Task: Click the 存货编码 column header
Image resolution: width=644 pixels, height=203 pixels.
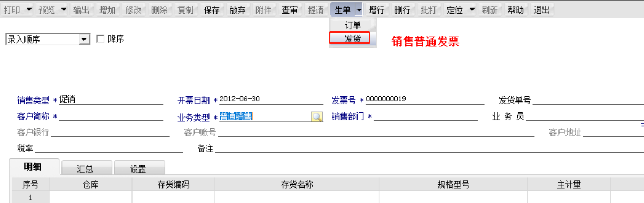Action: [174, 184]
